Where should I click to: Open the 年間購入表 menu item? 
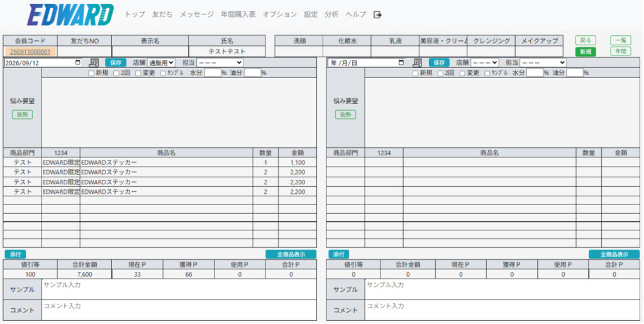click(238, 14)
